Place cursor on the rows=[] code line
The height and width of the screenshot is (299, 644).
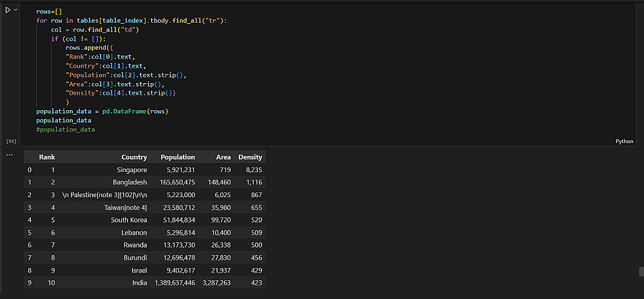point(48,12)
